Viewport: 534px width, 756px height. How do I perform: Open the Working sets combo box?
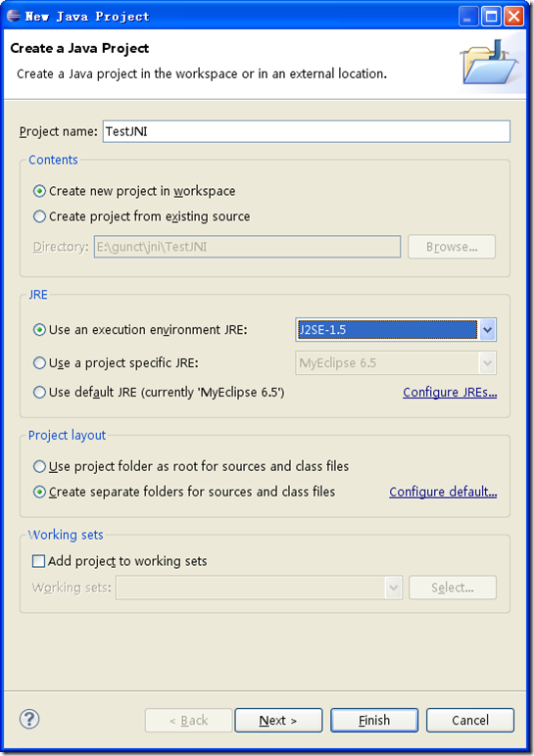pos(259,588)
